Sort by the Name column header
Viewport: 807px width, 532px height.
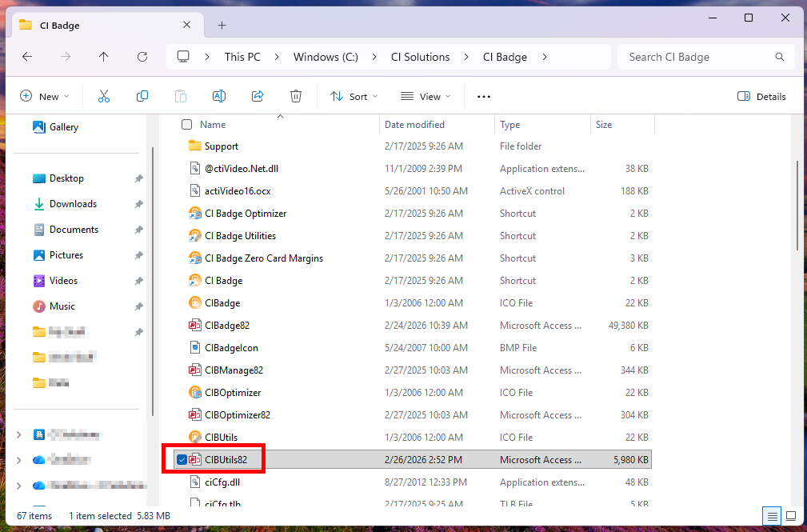(213, 124)
